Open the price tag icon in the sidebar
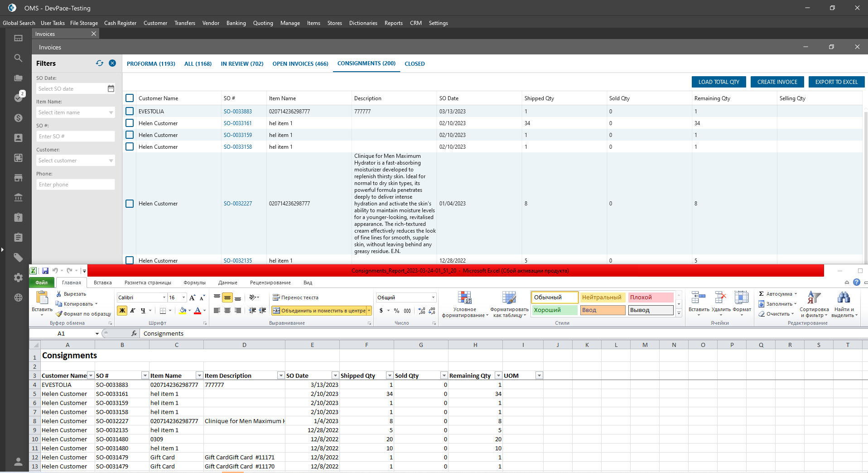868x473 pixels. pyautogui.click(x=18, y=258)
